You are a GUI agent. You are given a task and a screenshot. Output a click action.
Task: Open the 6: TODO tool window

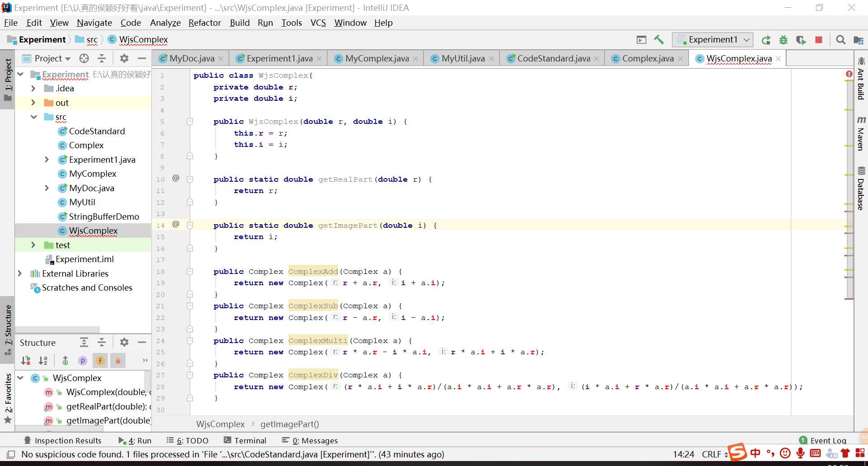pos(187,440)
